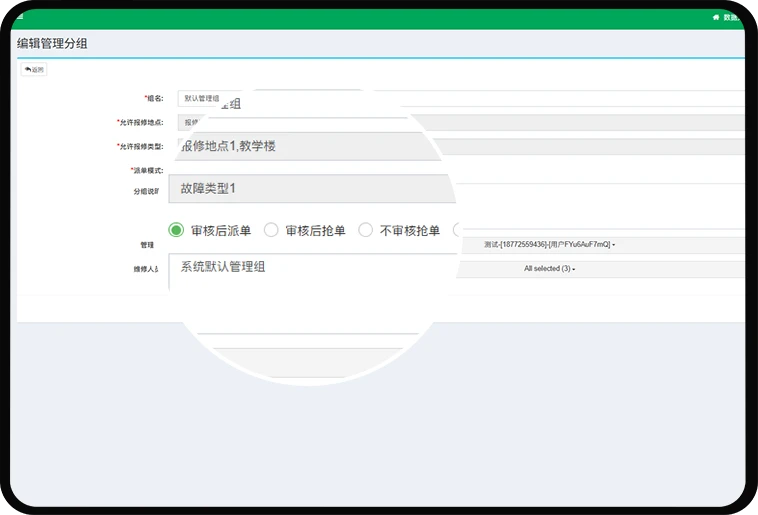Click the 分组说明 label
This screenshot has width=758, height=515.
click(x=146, y=191)
